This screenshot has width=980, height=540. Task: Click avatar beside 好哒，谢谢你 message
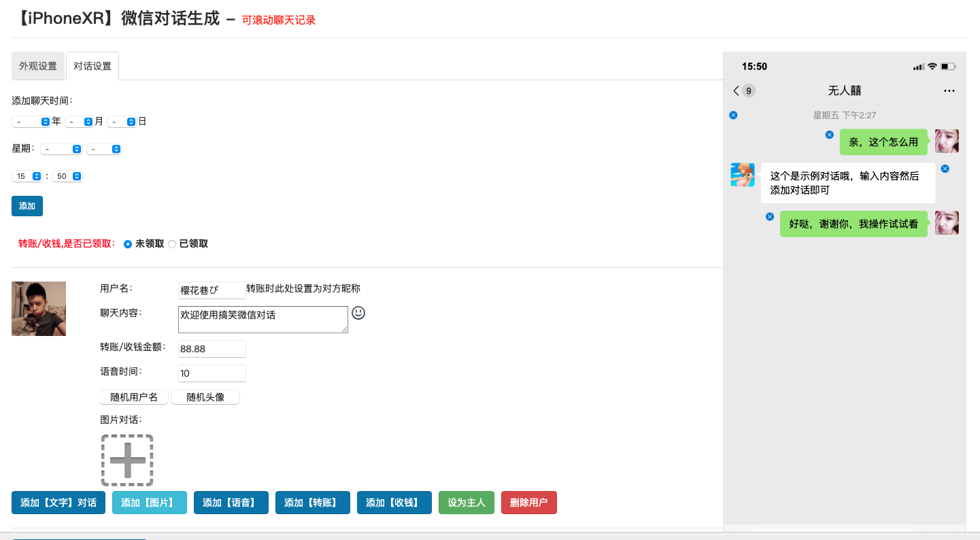947,222
